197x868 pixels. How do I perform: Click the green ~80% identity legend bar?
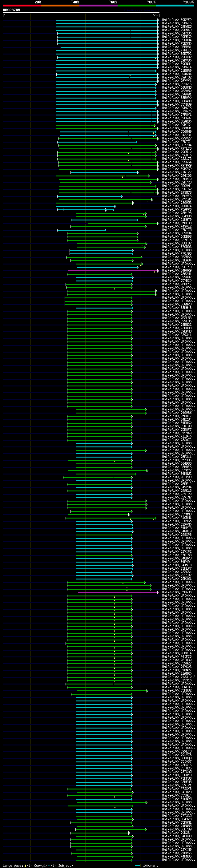coord(137,6)
